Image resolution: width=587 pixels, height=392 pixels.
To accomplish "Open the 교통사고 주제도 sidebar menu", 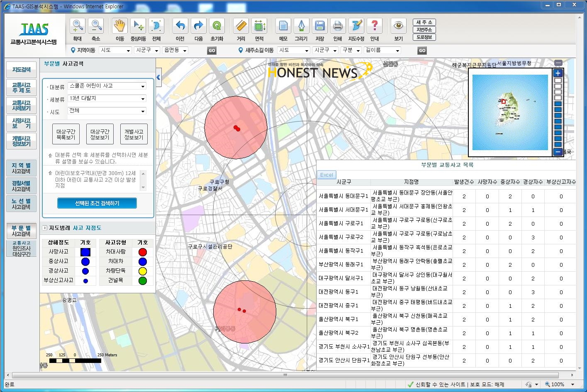I will (21, 88).
